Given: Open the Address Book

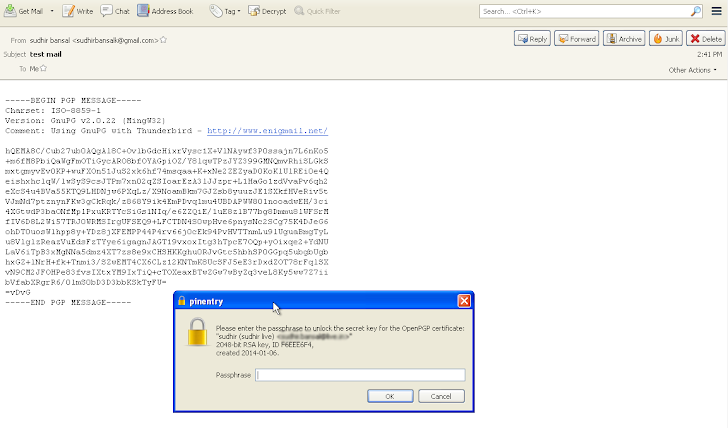Looking at the screenshot, I should click(x=165, y=11).
